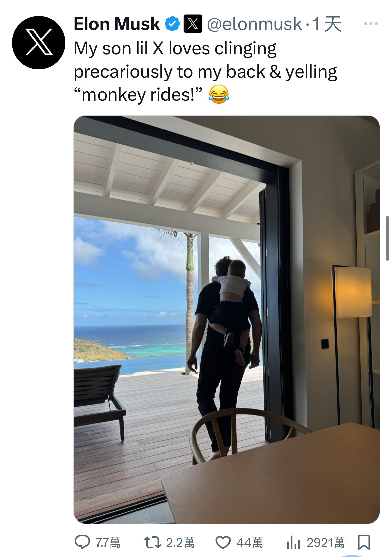This screenshot has width=392, height=557.
Task: Toggle the bookmark icon
Action: 364,542
